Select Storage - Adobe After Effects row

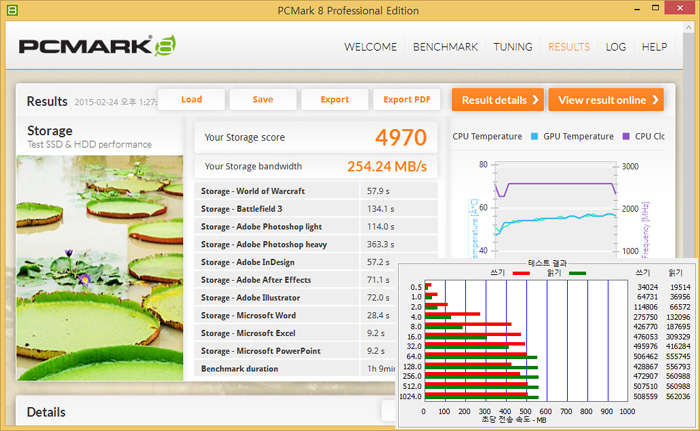point(296,280)
